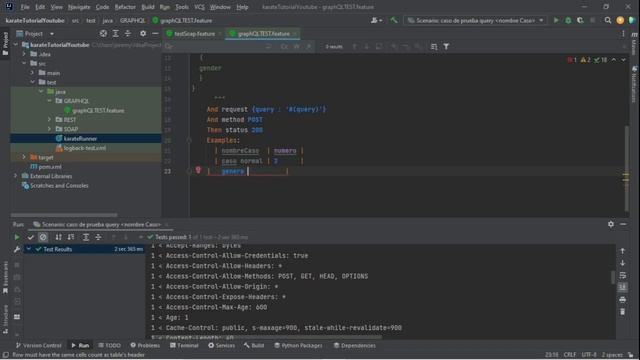
Task: Click error intention bulb on line 23
Action: click(198, 170)
